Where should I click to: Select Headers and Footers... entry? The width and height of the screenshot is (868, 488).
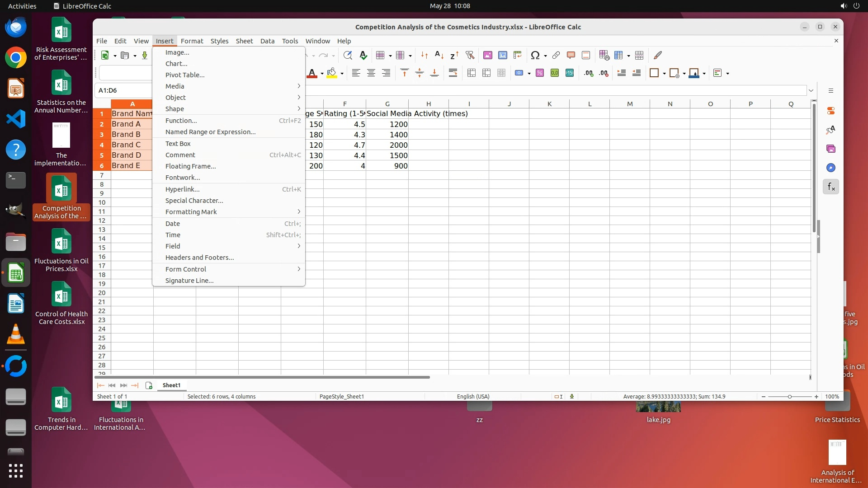(199, 258)
